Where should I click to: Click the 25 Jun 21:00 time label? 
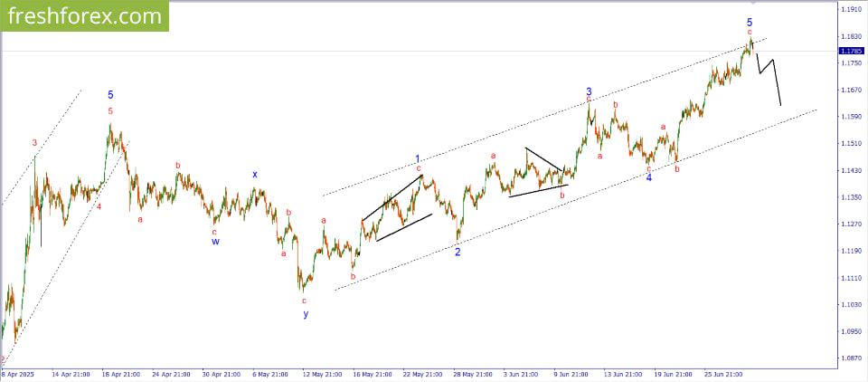722,374
